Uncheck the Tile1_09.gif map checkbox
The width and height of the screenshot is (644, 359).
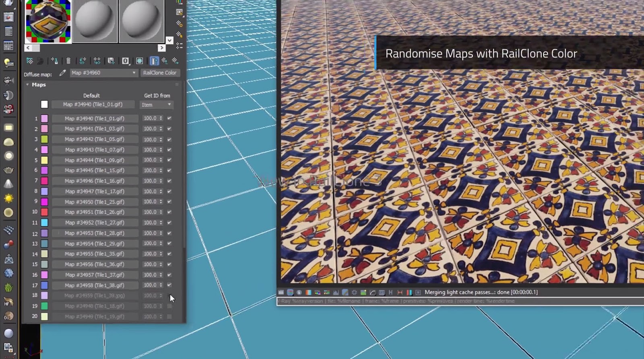pyautogui.click(x=169, y=160)
